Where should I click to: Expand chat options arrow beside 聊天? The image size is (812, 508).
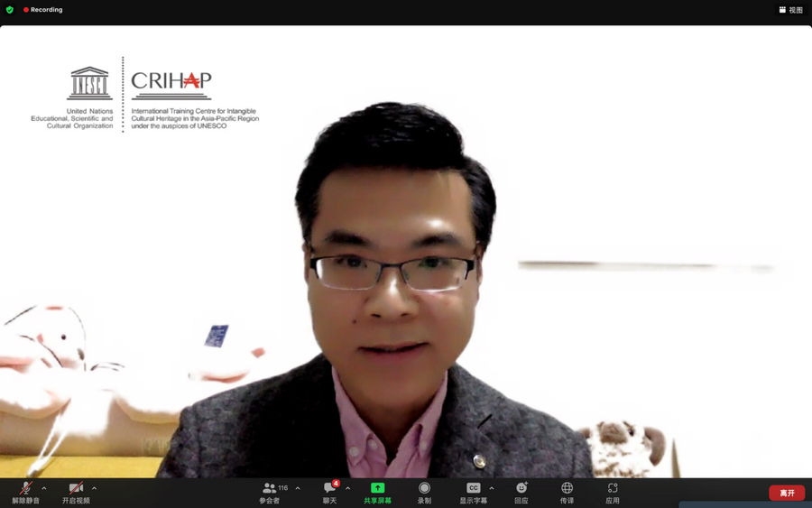(x=347, y=488)
